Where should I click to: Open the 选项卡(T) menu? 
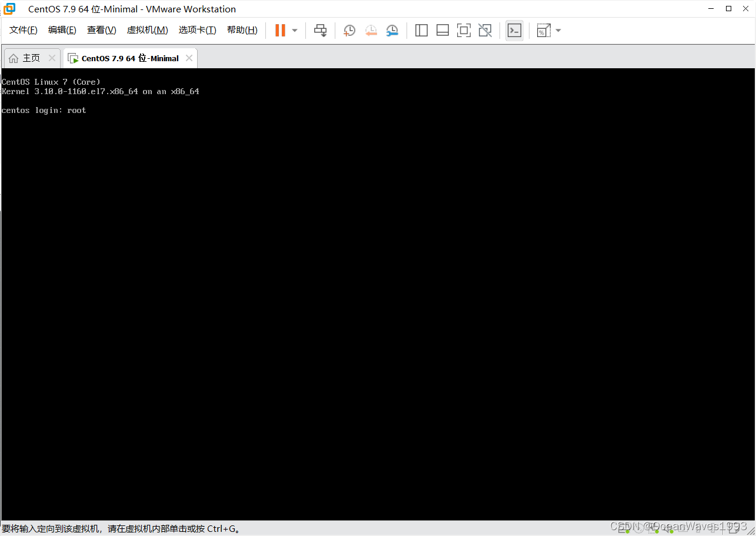click(x=198, y=30)
